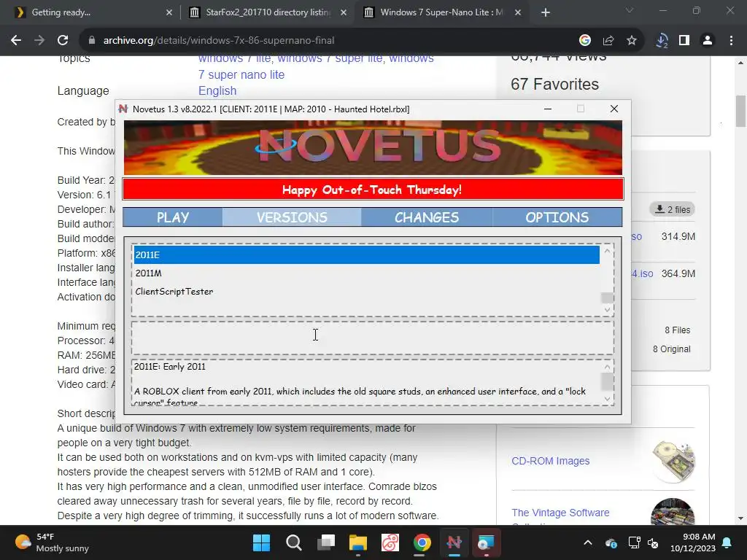Toggle Chrome side panel icon
747x560 pixels.
point(684,41)
